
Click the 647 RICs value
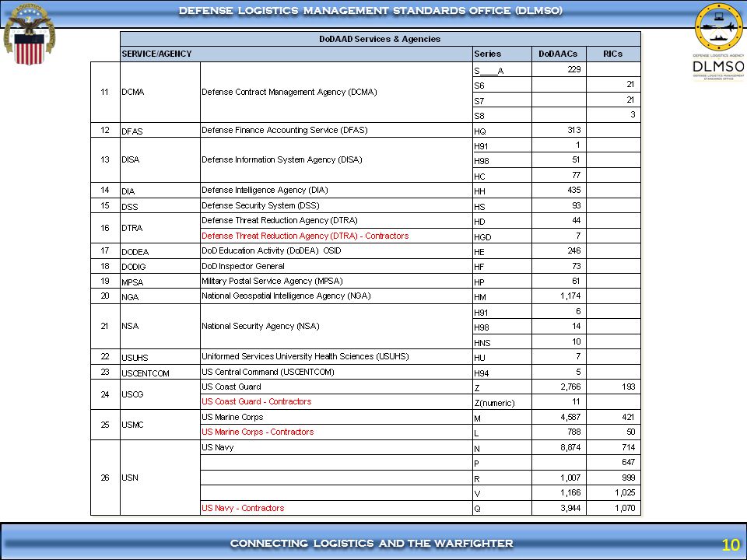pyautogui.click(x=629, y=462)
